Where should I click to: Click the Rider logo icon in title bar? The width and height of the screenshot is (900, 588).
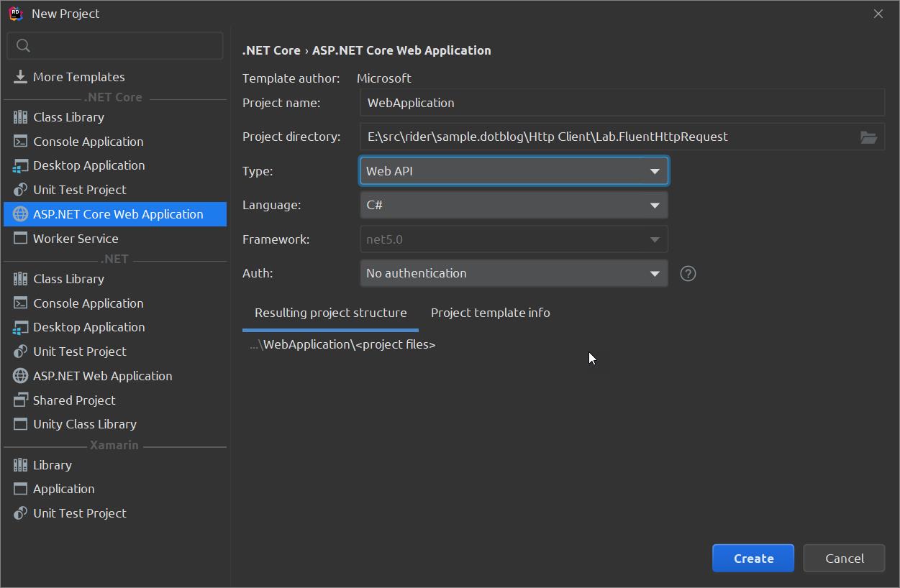pos(16,14)
